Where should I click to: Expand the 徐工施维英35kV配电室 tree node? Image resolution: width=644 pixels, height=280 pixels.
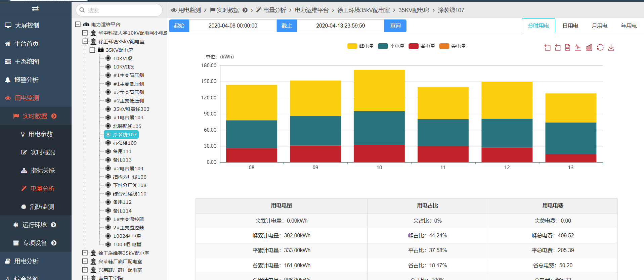(85, 253)
